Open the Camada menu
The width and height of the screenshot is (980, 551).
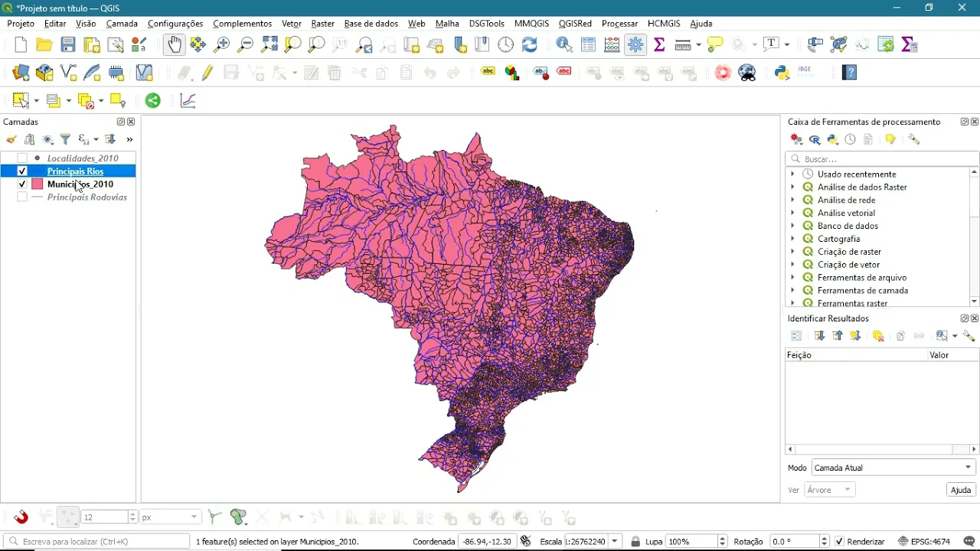122,24
